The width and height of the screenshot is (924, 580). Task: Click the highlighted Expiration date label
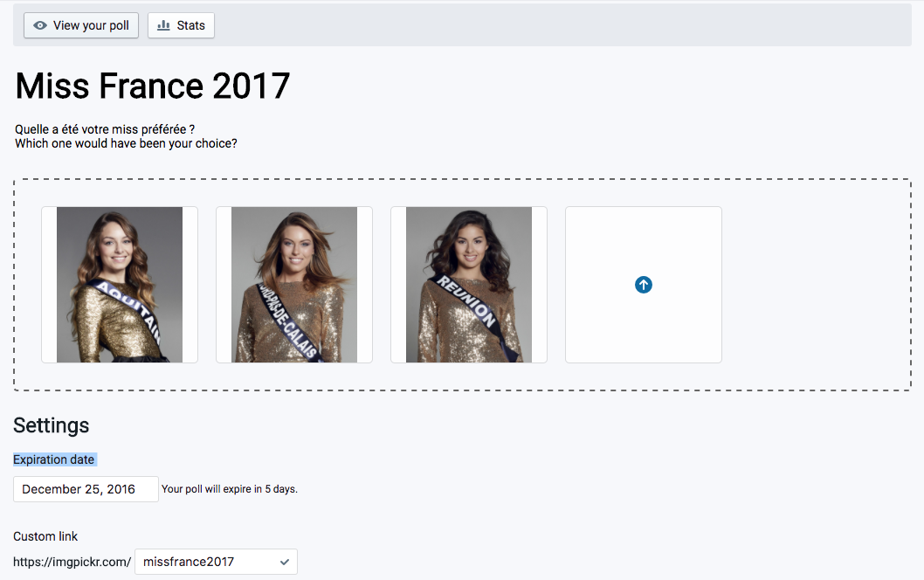tap(54, 459)
